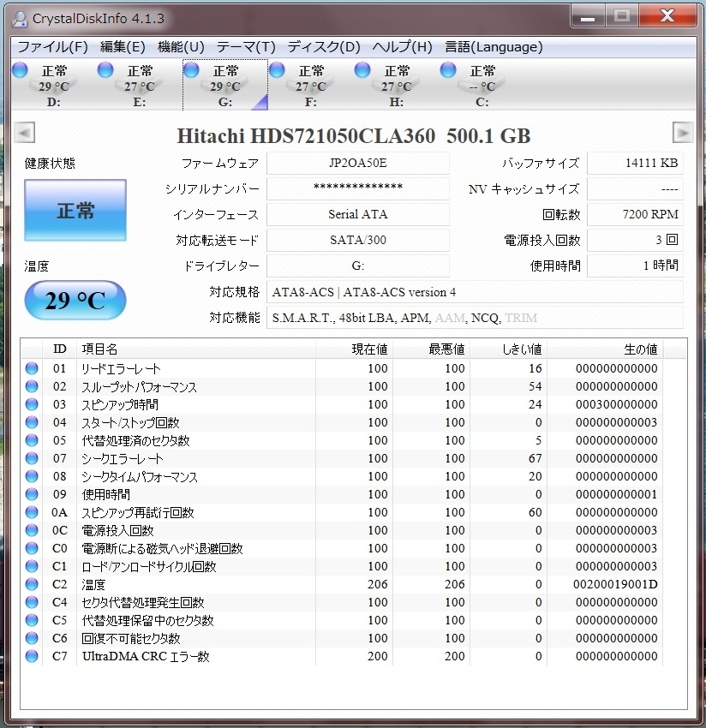Select the D: drive status orb

20,70
